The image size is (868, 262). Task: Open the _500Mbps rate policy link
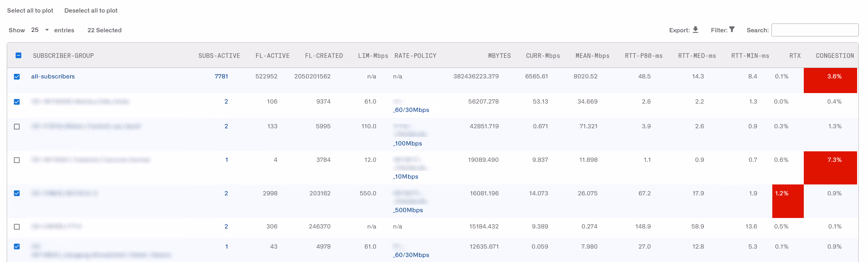(x=408, y=210)
